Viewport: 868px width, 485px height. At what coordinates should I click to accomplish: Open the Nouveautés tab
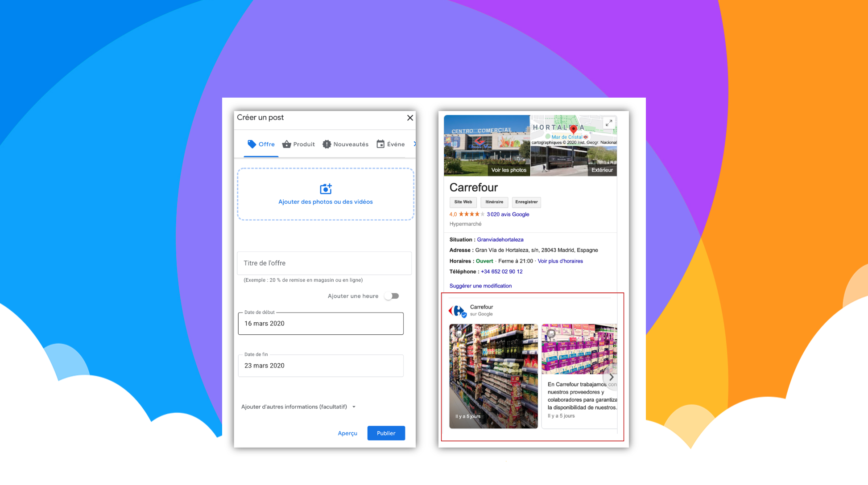(346, 144)
